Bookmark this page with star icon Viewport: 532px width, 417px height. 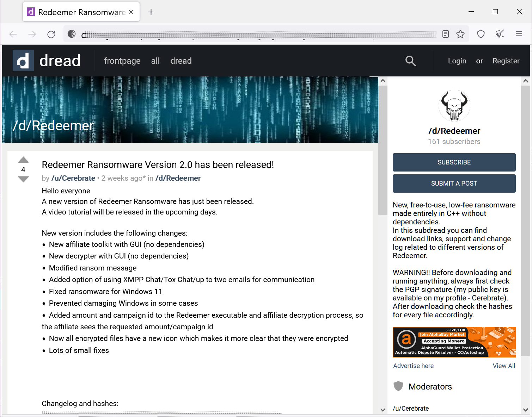pyautogui.click(x=460, y=34)
